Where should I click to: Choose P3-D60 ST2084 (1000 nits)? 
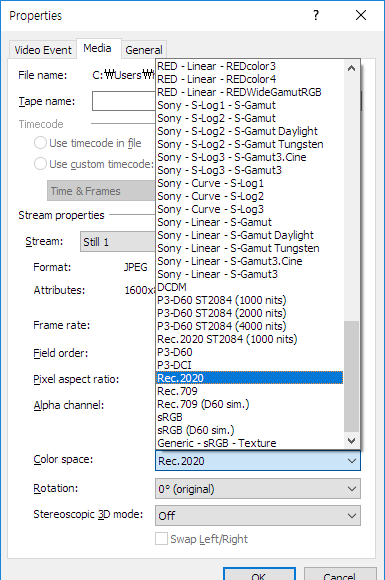coord(250,300)
